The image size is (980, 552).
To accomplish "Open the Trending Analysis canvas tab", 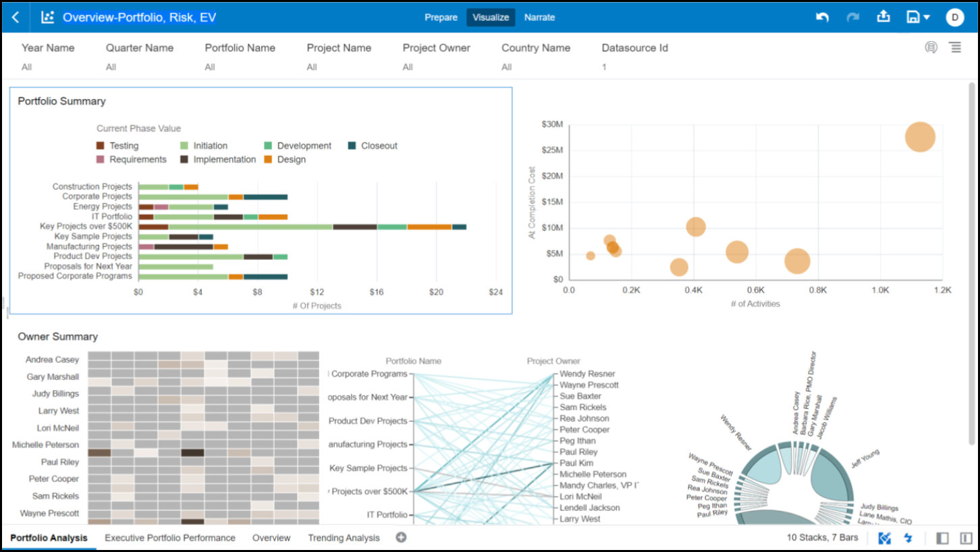I will pyautogui.click(x=344, y=538).
